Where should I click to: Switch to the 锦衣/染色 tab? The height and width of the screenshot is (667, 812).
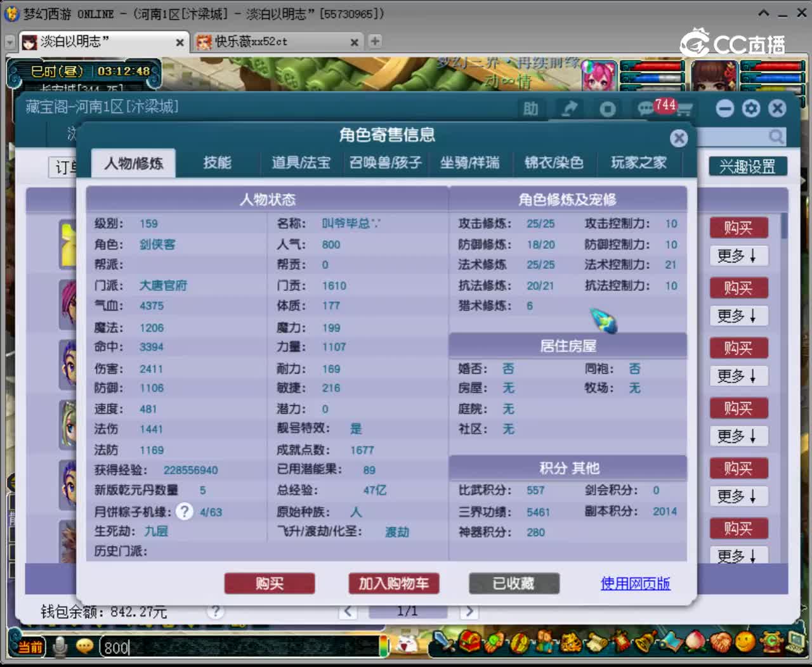554,163
